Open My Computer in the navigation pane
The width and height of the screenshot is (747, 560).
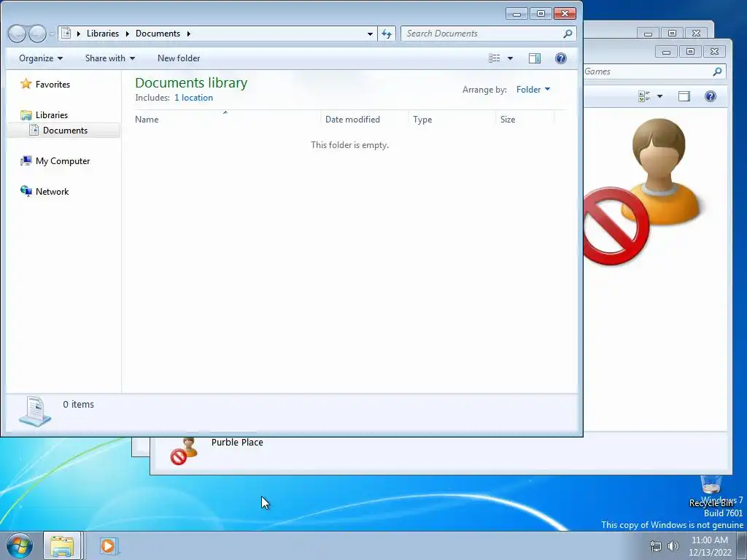(63, 161)
